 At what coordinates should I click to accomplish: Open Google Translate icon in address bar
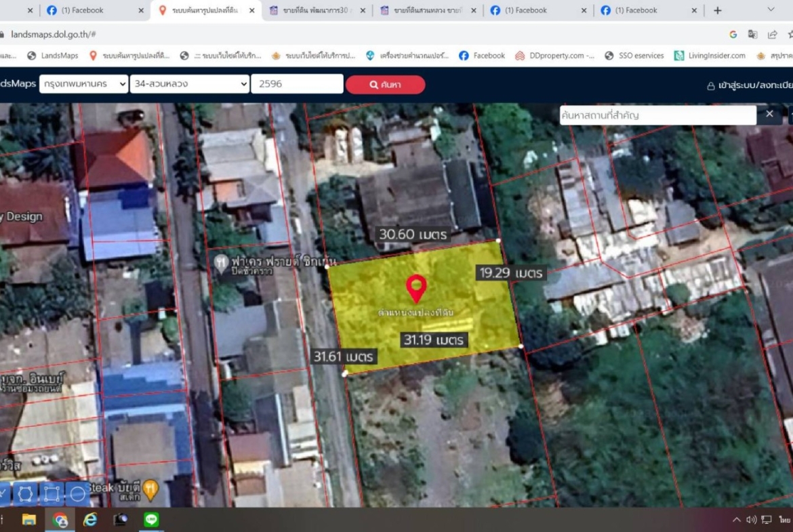[x=752, y=35]
